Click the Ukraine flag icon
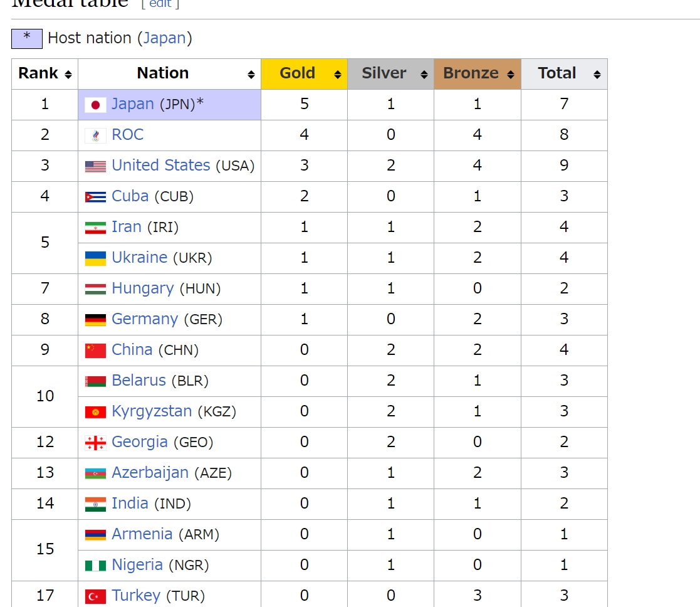Viewport: 700px width, 607px height. [95, 258]
